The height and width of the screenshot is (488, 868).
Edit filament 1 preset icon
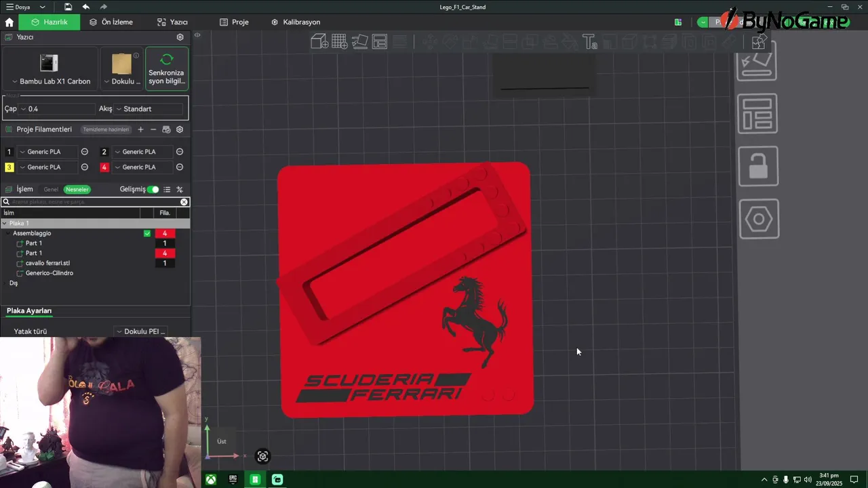tap(85, 152)
